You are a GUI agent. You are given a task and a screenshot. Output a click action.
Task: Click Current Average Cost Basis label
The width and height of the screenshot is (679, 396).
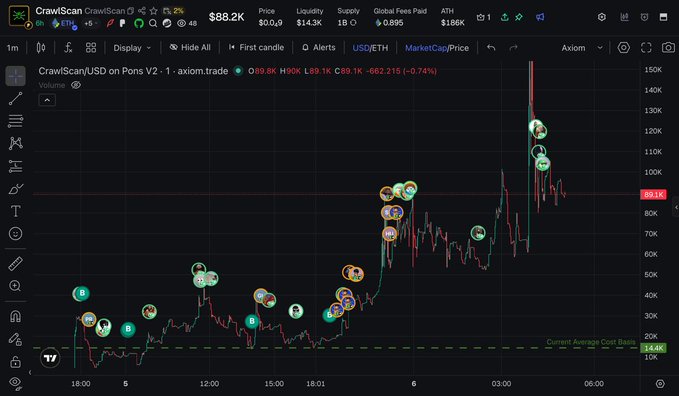[591, 342]
